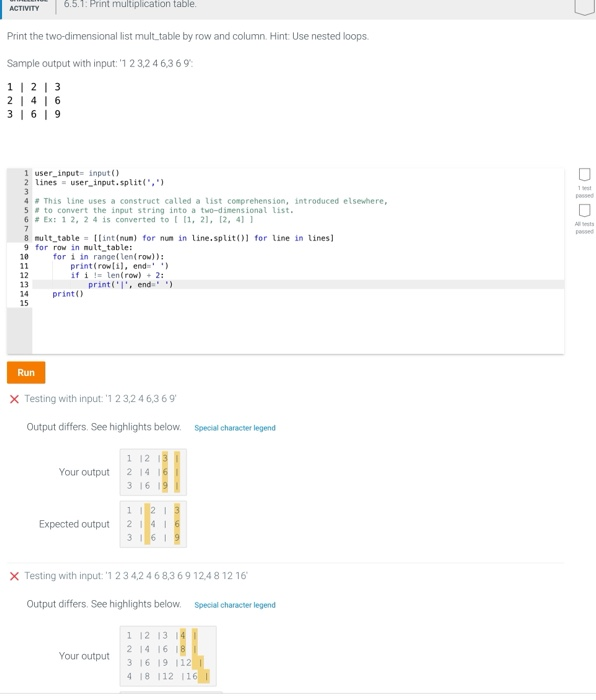This screenshot has height=700, width=596.
Task: Click the orange Run button
Action: [26, 372]
